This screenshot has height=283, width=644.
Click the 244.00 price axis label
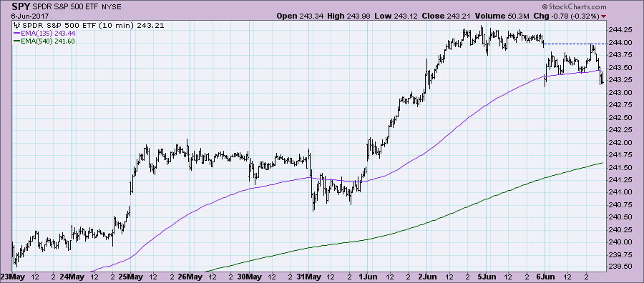pos(620,43)
